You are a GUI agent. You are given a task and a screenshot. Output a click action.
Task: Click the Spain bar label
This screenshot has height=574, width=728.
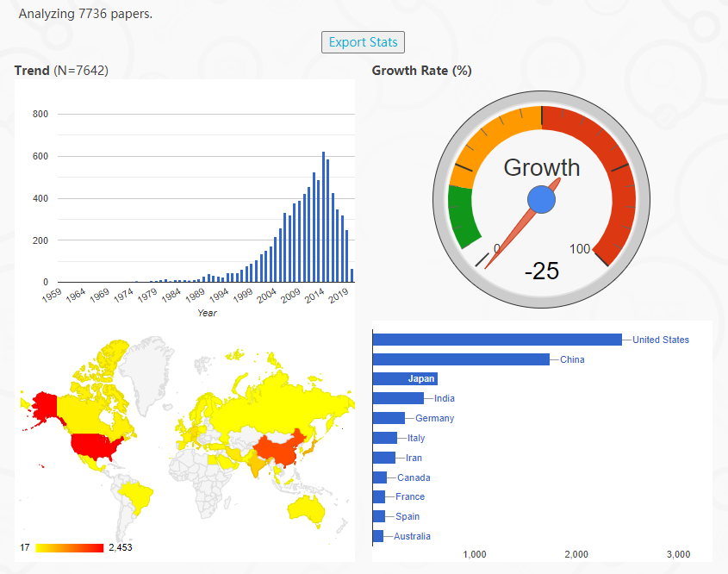[408, 516]
